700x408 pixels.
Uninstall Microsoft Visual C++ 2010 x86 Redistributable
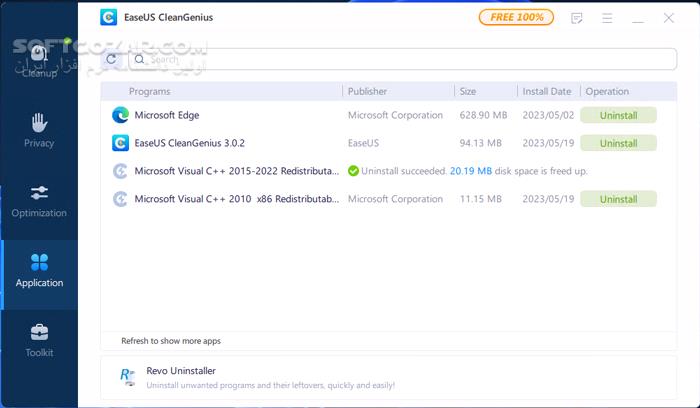coord(618,199)
